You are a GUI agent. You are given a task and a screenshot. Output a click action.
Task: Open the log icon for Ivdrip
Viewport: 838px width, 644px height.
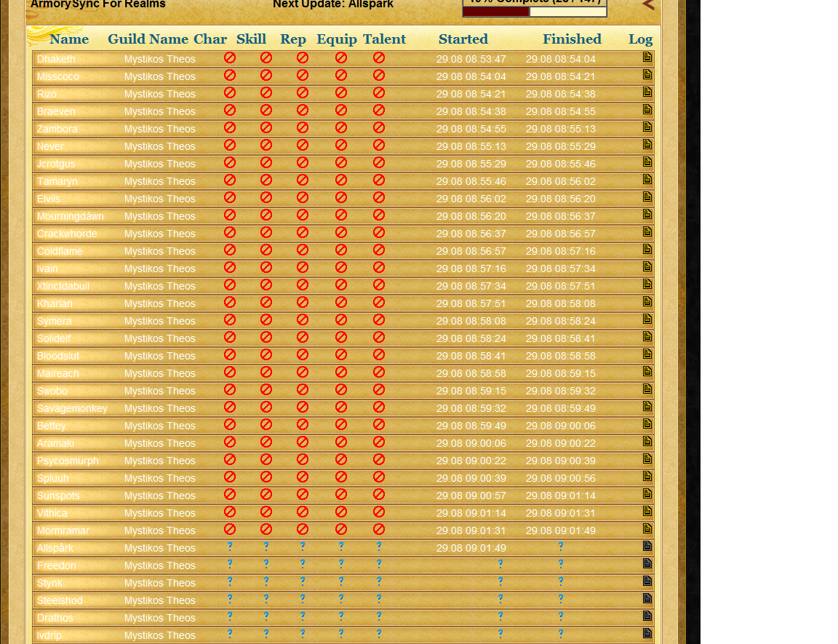coord(647,634)
